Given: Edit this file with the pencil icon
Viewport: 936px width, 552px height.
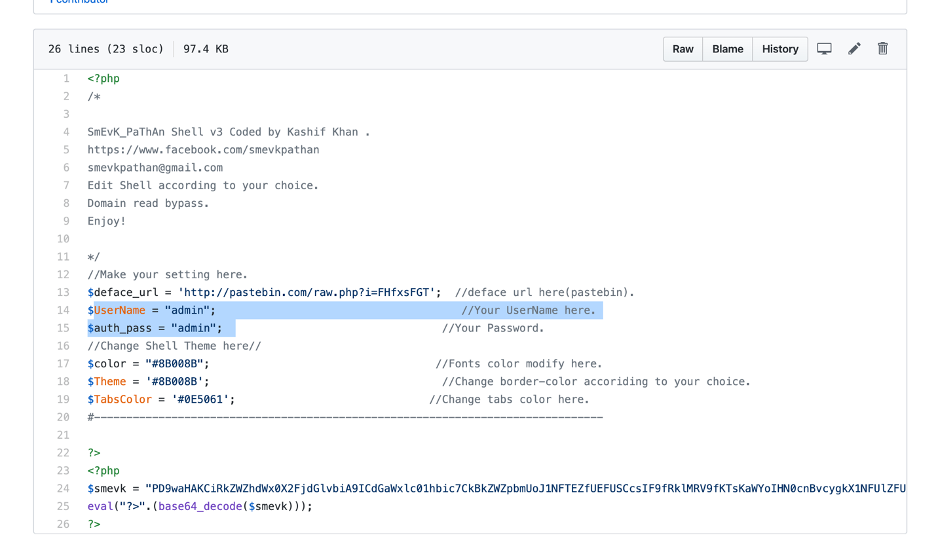Looking at the screenshot, I should click(x=854, y=49).
